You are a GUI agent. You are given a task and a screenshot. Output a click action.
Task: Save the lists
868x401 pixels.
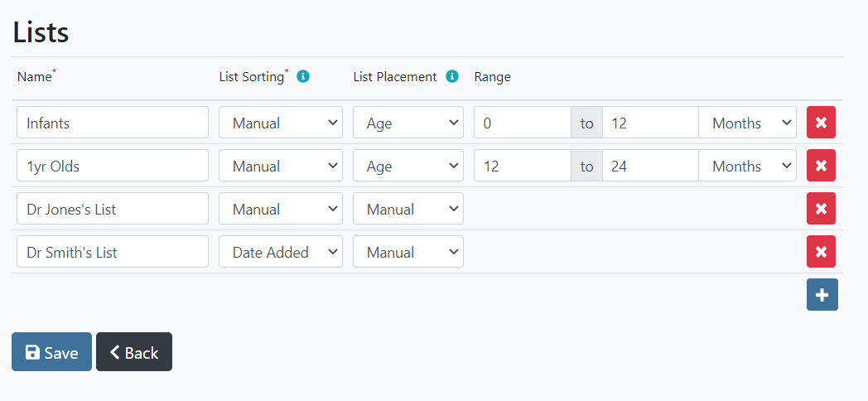(x=51, y=352)
